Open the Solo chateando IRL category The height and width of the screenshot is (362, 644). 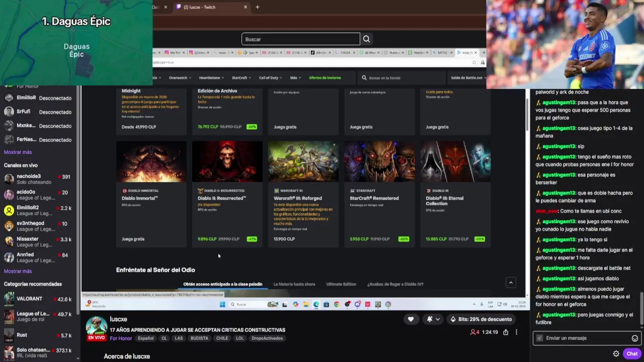39,353
